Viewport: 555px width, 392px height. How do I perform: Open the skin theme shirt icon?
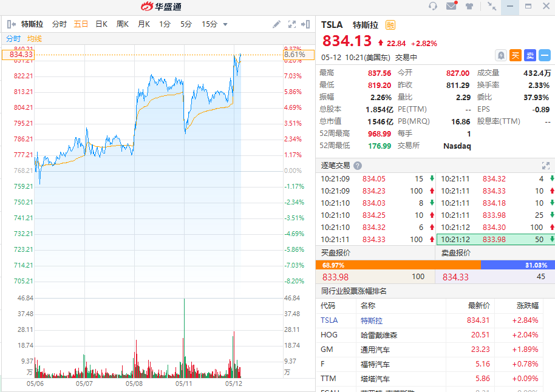point(469,6)
